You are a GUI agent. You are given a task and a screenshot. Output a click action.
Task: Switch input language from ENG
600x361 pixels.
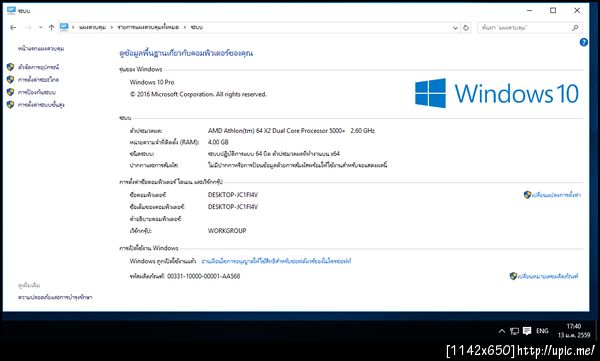pos(542,331)
